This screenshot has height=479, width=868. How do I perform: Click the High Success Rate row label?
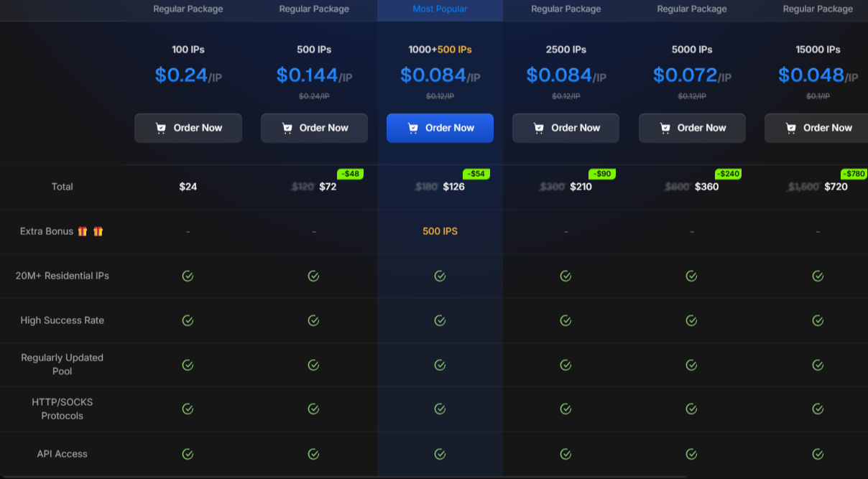click(63, 320)
